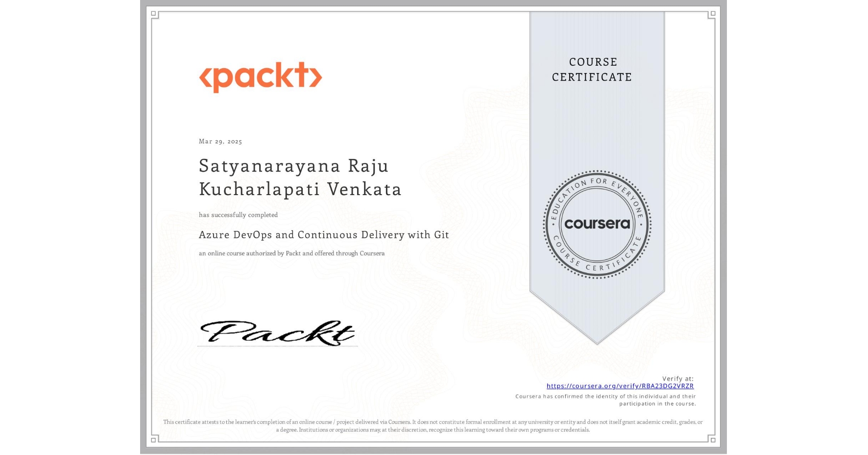Screen dimensions: 868x455
Task: Click the 'Verify at:' label
Action: pyautogui.click(x=678, y=379)
